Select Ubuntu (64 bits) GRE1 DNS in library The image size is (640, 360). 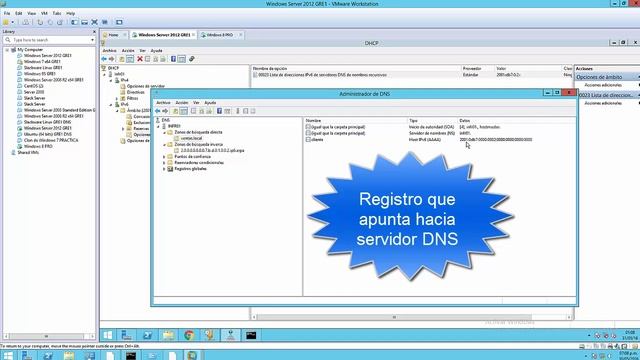click(48, 134)
